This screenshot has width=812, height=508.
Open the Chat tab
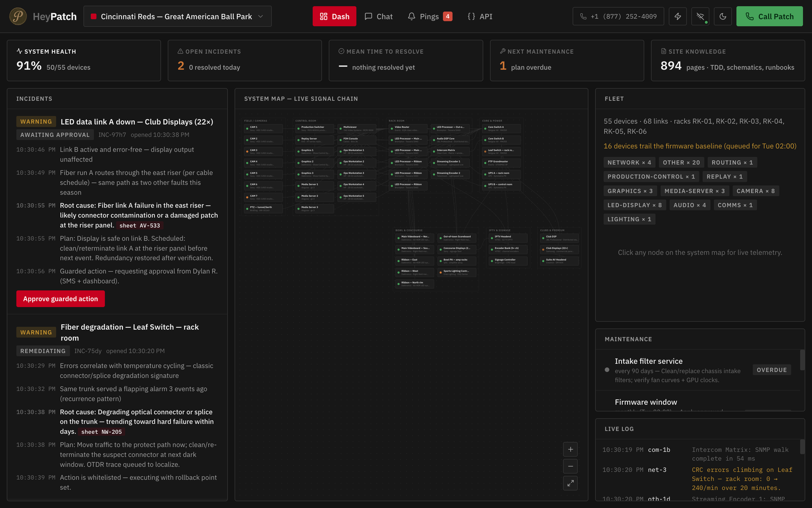coord(378,16)
